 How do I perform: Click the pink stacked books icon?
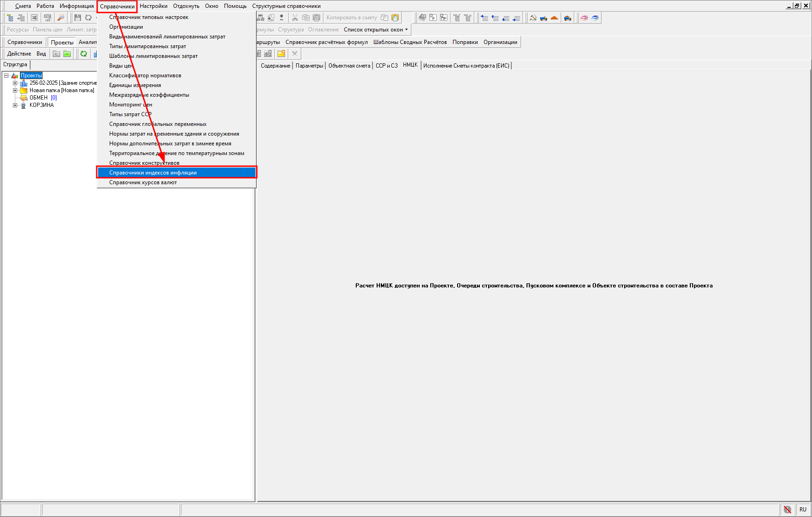click(x=584, y=18)
